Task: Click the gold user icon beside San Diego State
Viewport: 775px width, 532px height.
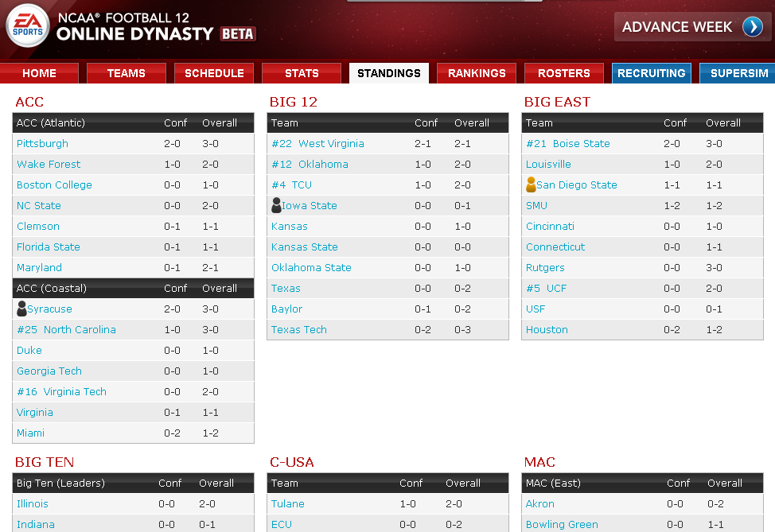Action: click(x=531, y=184)
